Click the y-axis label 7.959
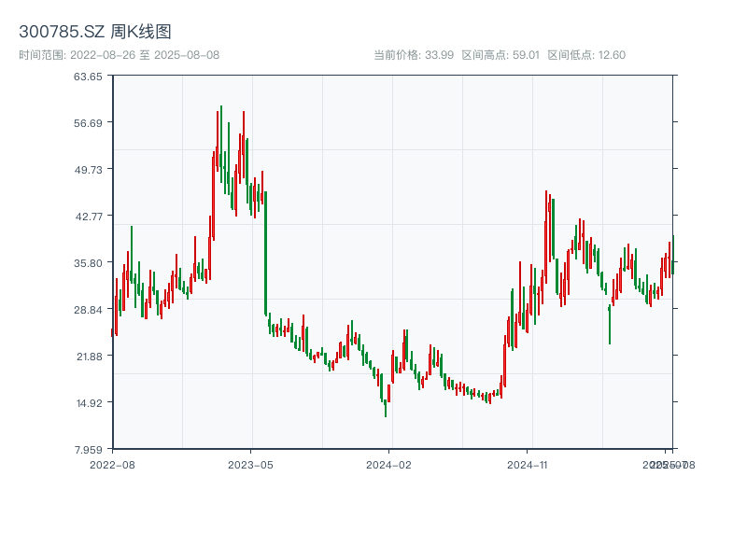The image size is (747, 560). click(x=88, y=450)
